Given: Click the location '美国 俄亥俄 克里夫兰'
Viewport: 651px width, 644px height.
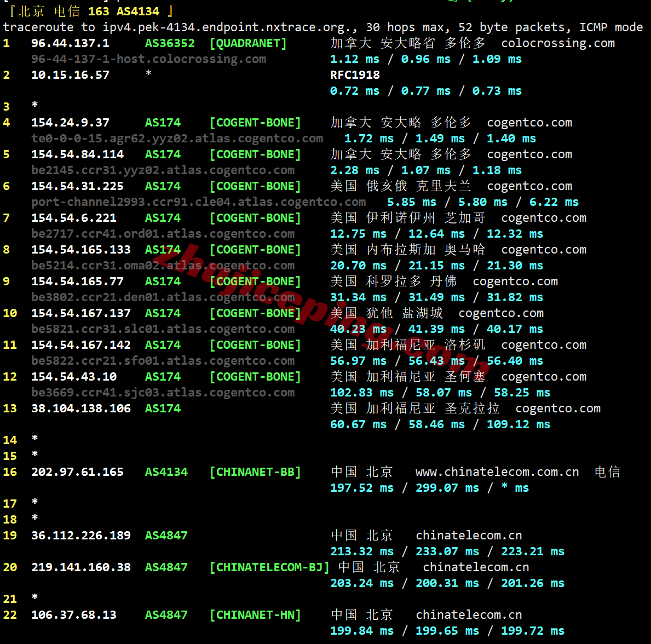Looking at the screenshot, I should (x=401, y=186).
